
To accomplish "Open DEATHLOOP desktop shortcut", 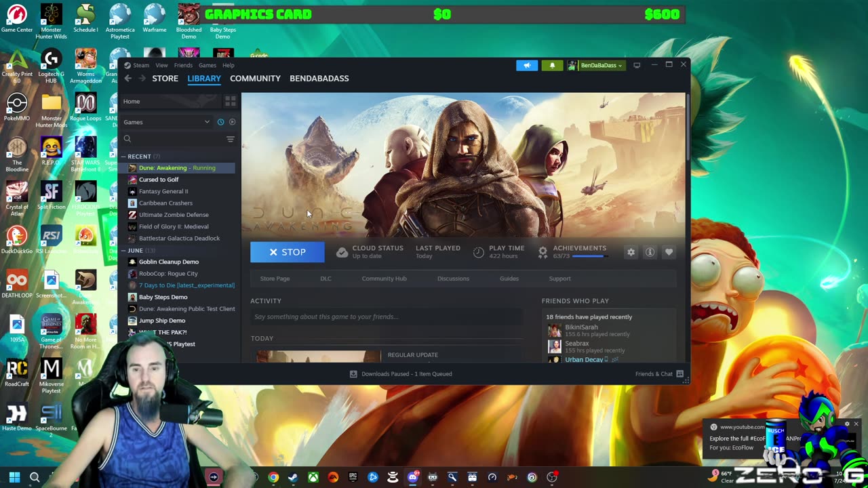I will [x=17, y=285].
